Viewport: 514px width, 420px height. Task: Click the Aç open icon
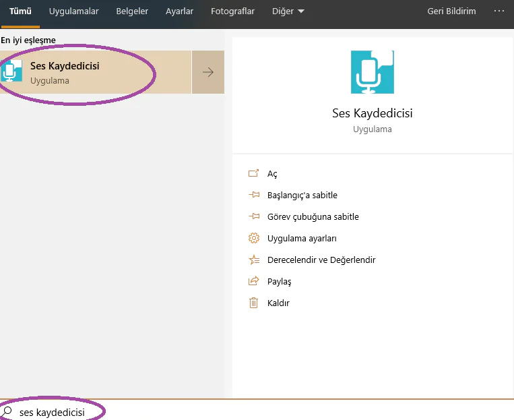pyautogui.click(x=254, y=173)
